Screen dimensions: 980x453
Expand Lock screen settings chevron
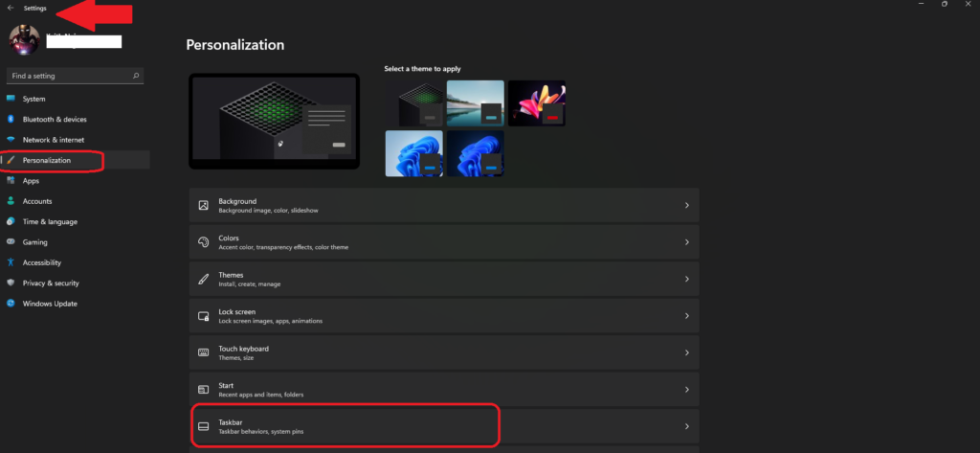[x=687, y=316]
